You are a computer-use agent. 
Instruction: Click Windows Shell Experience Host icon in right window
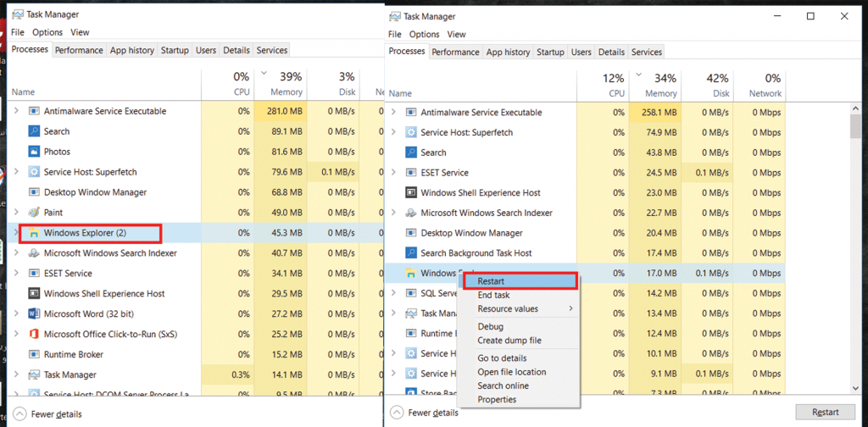(x=411, y=193)
